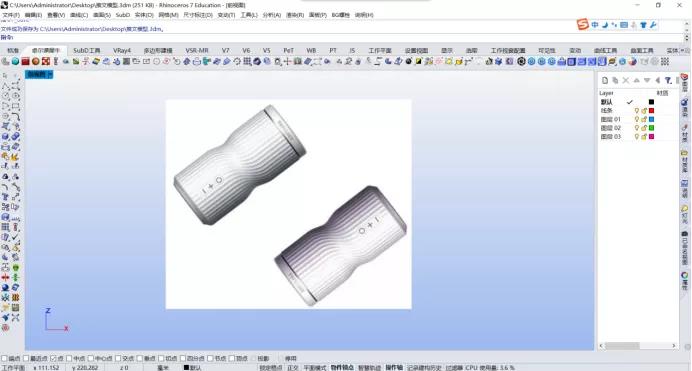Screen dimensions: 692x371
Task: Click 过滤器 in the status bar
Action: click(454, 367)
